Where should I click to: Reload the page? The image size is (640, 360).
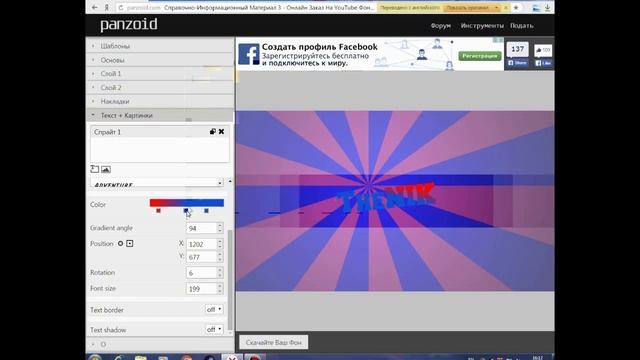point(121,8)
